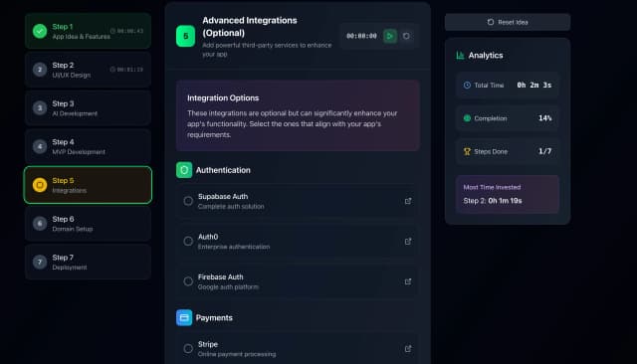Image resolution: width=637 pixels, height=364 pixels.
Task: Click Step 4 number circle
Action: tap(40, 146)
